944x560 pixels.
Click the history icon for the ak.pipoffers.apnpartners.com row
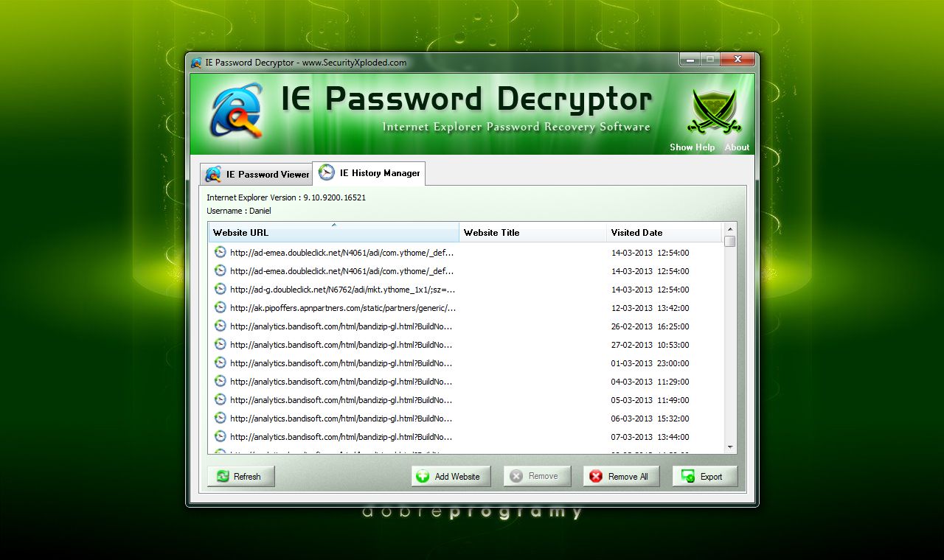tap(220, 307)
